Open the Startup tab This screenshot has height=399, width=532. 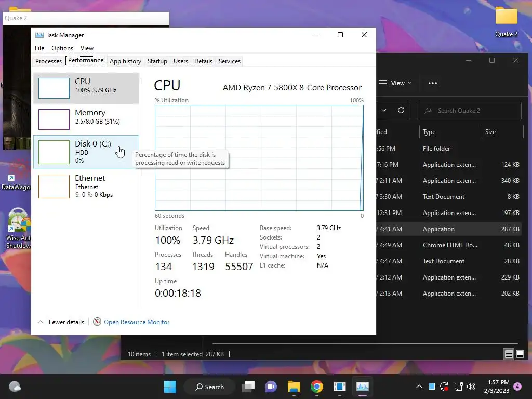157,61
